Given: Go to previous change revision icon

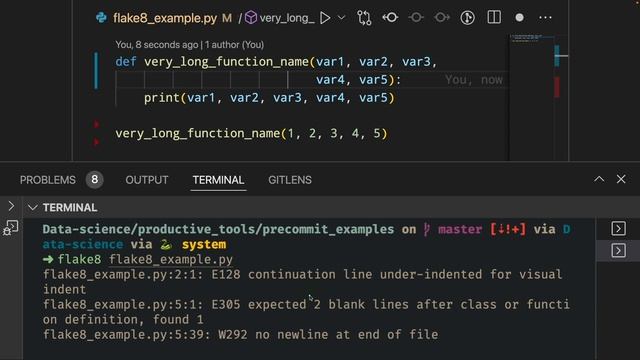Looking at the screenshot, I should pos(390,18).
